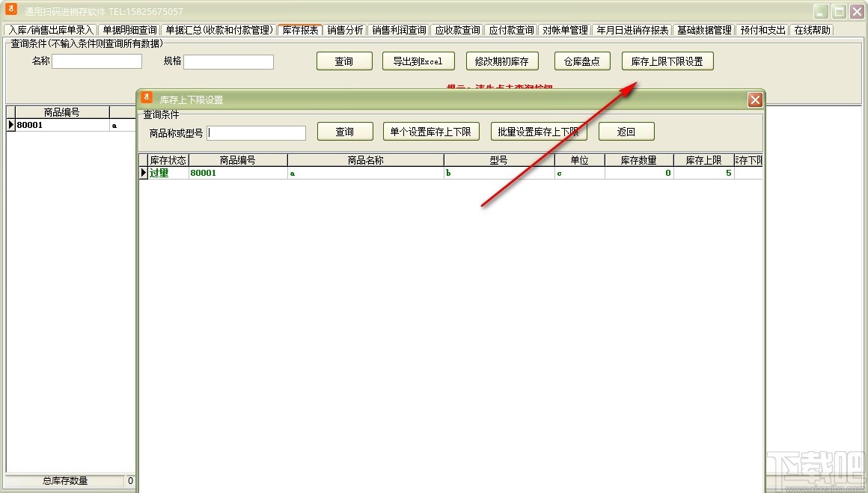Open 仓库盘点 from the toolbar
868x493 pixels.
[581, 61]
